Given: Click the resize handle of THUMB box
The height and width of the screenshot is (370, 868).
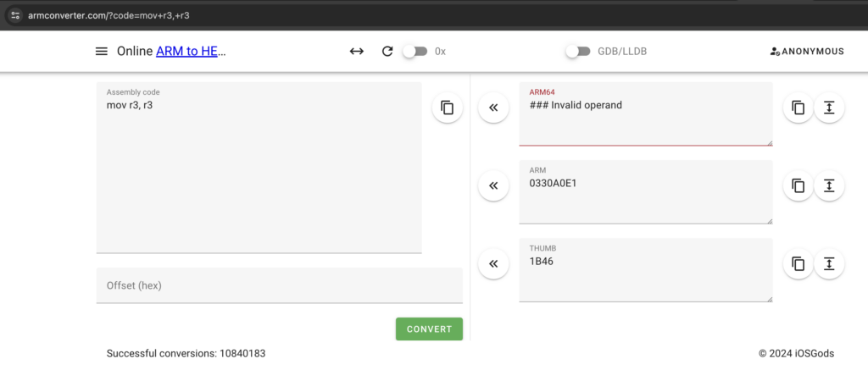Looking at the screenshot, I should [769, 298].
